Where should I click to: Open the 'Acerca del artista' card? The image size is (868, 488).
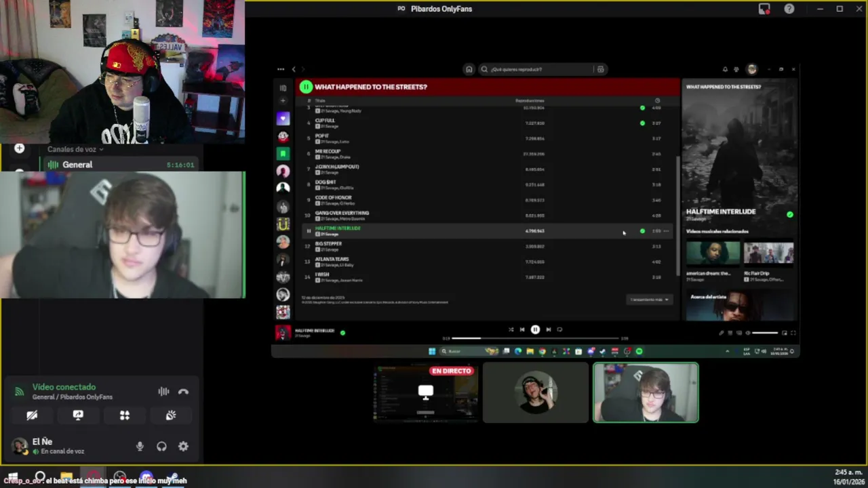coord(740,306)
